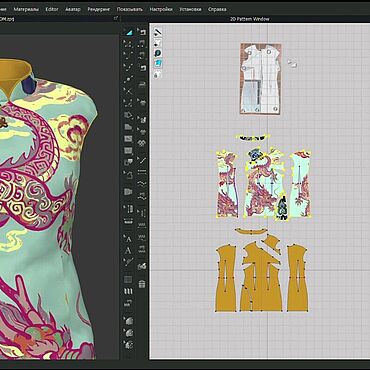Pop out the 3D window with corner icon
The width and height of the screenshot is (370, 370).
(x=116, y=19)
